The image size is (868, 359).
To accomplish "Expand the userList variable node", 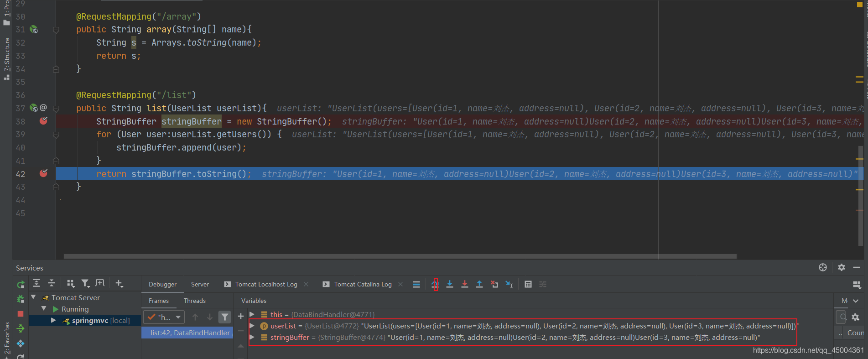I will point(252,326).
